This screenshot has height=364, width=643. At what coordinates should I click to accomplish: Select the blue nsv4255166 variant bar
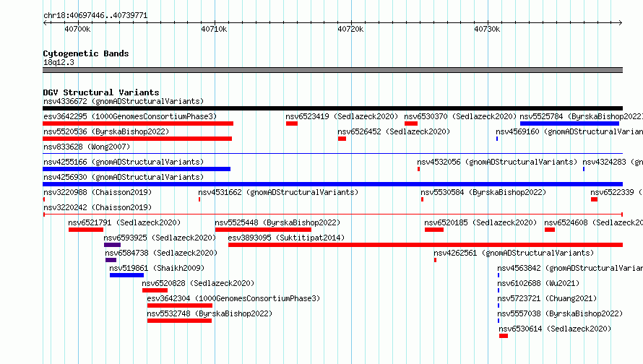[137, 169]
